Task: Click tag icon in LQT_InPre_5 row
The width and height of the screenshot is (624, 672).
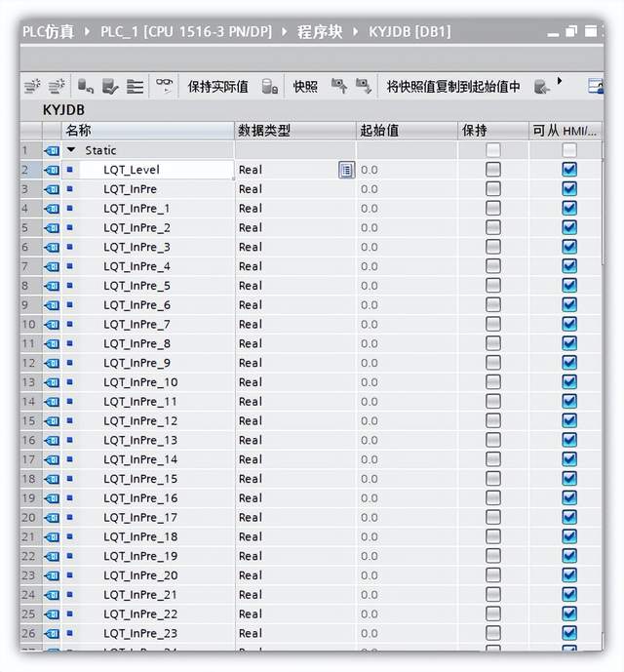Action: tap(52, 286)
